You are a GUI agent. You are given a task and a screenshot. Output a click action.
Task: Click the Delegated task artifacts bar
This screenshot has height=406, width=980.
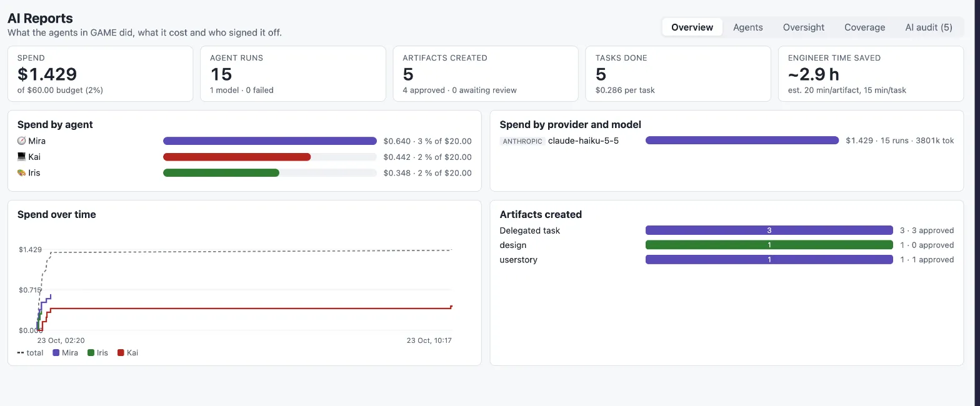(x=769, y=230)
